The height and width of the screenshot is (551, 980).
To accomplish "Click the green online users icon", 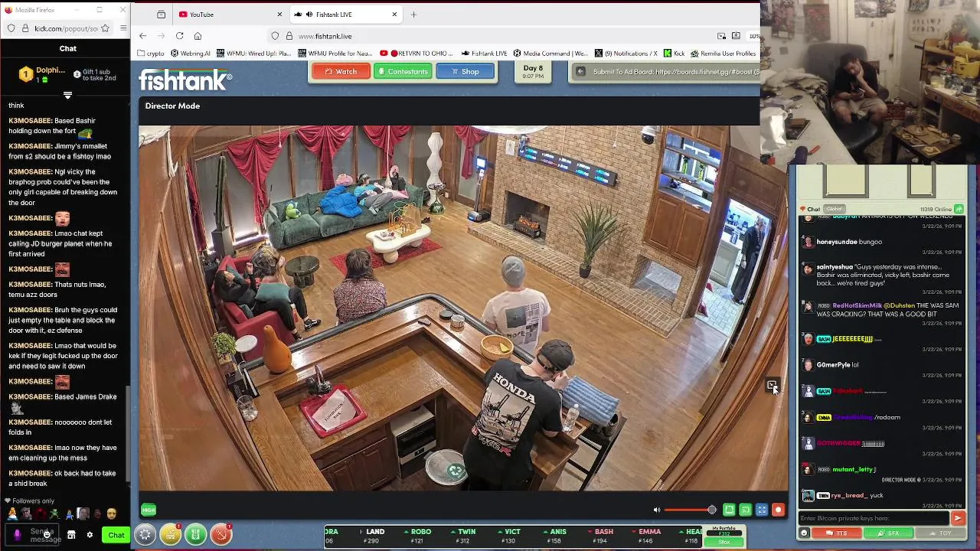I will [x=959, y=209].
